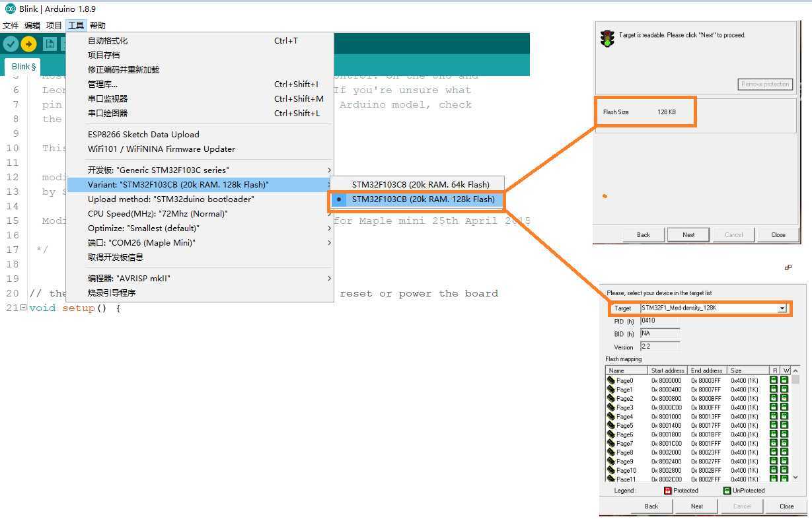Click the R lock icon on the Page0 row
812x519 pixels.
tap(774, 380)
